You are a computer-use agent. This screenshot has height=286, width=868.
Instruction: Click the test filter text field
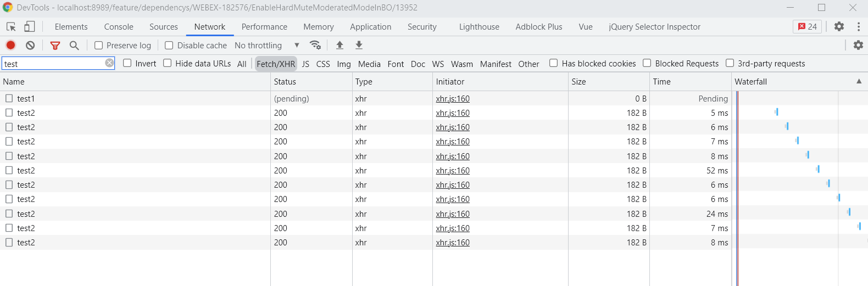pyautogui.click(x=53, y=64)
